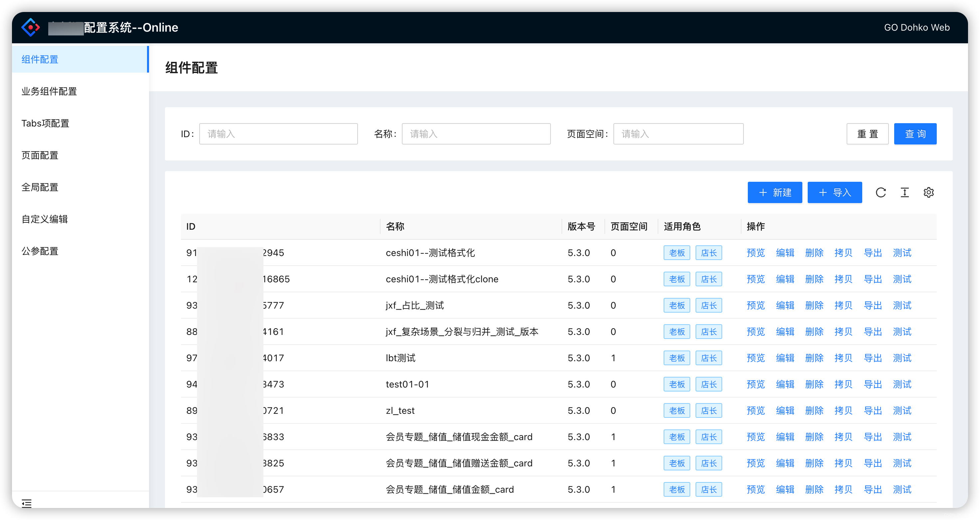The height and width of the screenshot is (520, 980).
Task: Preview 储值赠送金额_card row via 预览
Action: point(755,463)
